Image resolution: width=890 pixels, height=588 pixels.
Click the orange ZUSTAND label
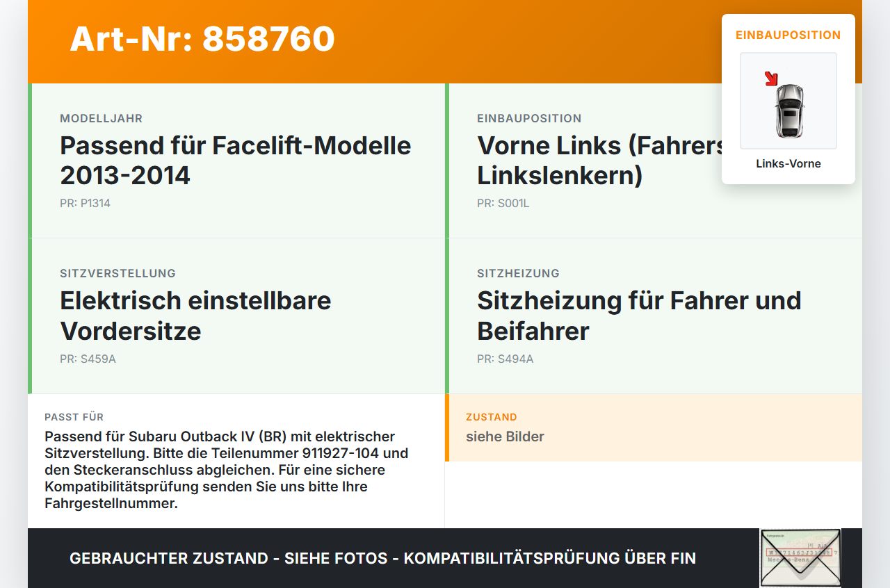point(492,417)
